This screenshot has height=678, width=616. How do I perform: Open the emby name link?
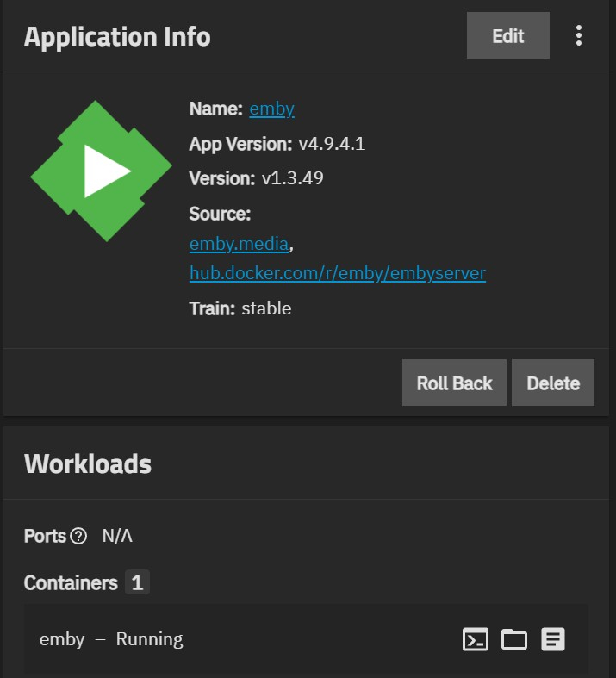(x=271, y=109)
